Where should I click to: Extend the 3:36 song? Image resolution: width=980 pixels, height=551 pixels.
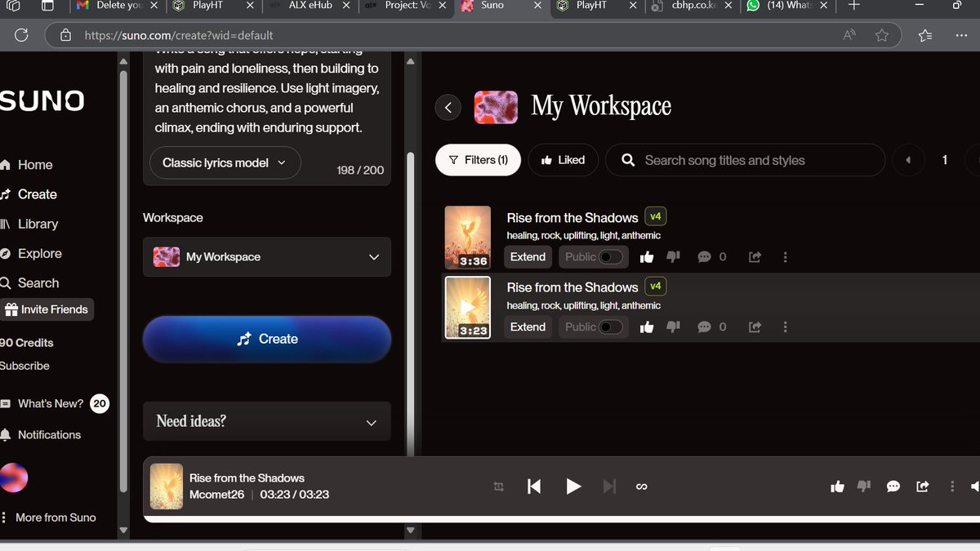(x=528, y=257)
